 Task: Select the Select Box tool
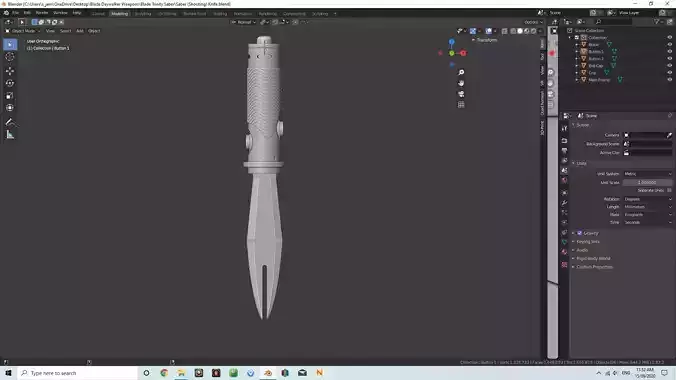(10, 44)
